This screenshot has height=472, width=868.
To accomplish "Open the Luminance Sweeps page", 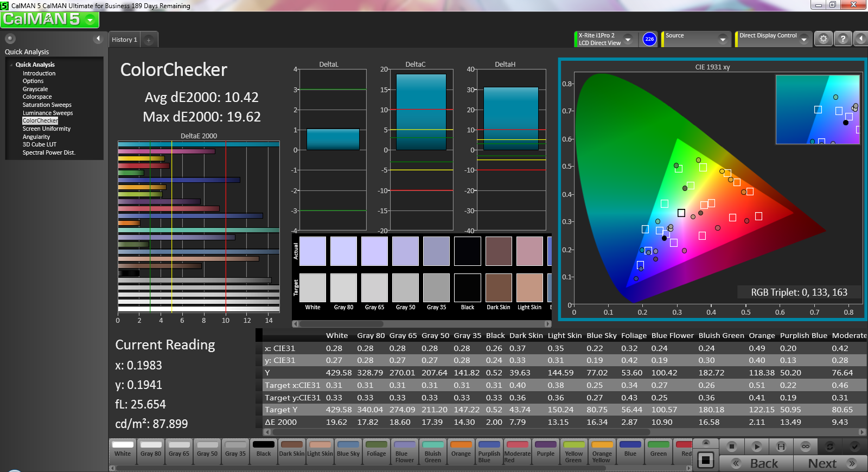I will point(48,113).
